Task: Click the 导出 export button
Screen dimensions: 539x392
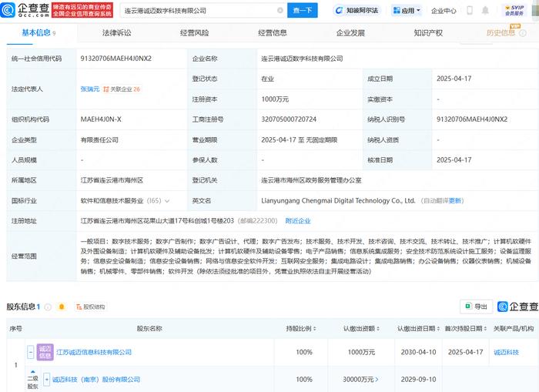Action: tap(476, 307)
